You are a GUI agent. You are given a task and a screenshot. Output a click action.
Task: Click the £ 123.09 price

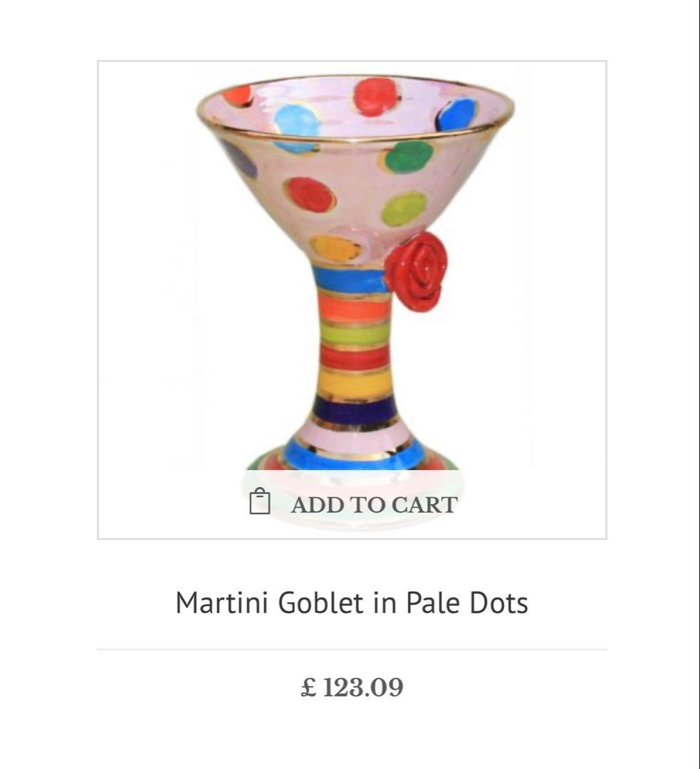click(352, 688)
